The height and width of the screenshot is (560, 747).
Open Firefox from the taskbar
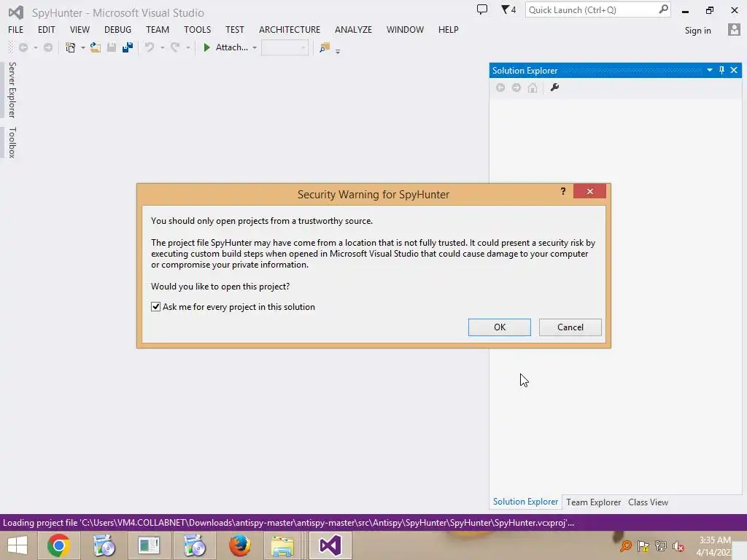pos(239,545)
